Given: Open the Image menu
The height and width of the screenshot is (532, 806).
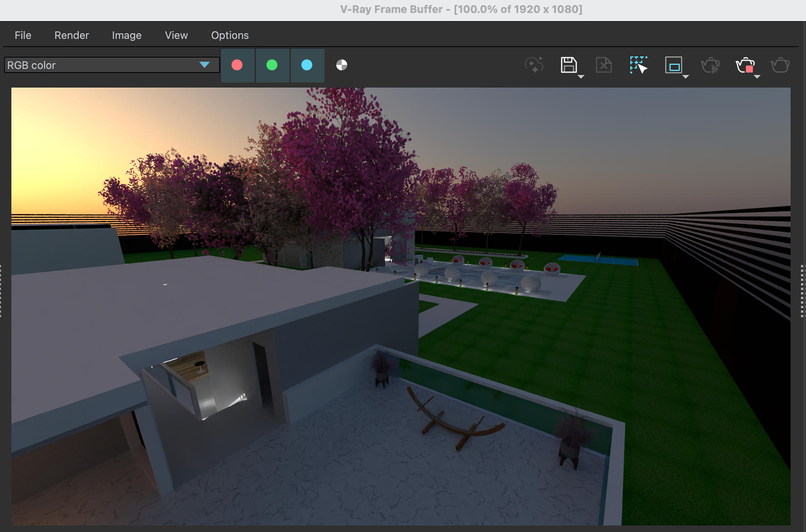Looking at the screenshot, I should (x=126, y=35).
